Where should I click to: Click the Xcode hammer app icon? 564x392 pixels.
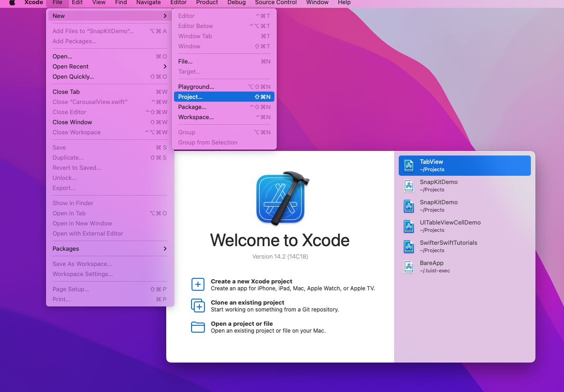(282, 198)
